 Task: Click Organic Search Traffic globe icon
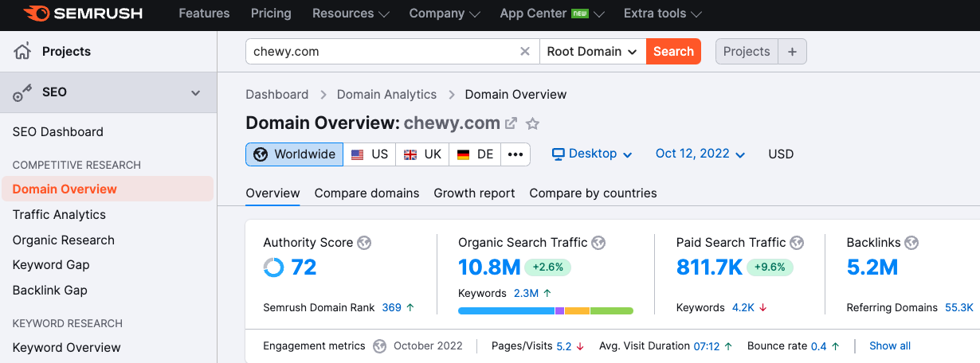pyautogui.click(x=598, y=243)
